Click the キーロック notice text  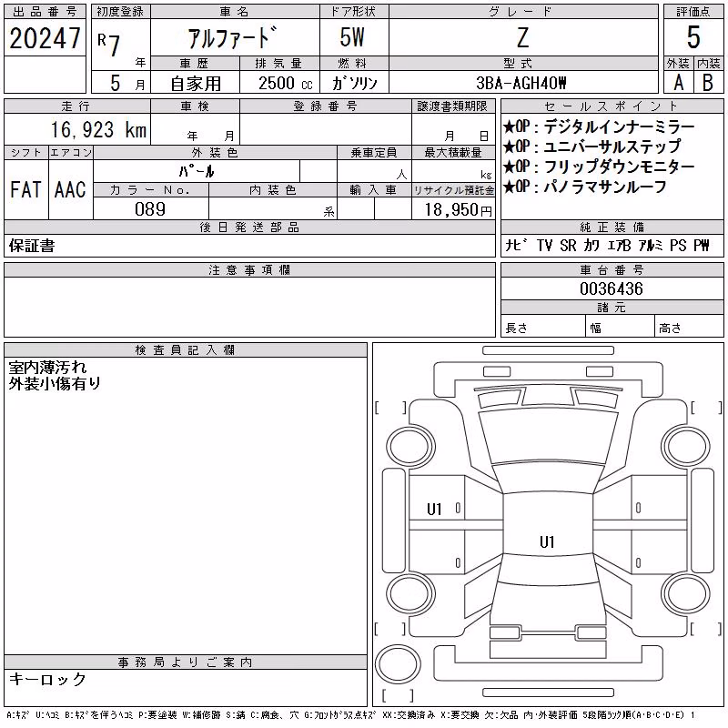click(47, 679)
